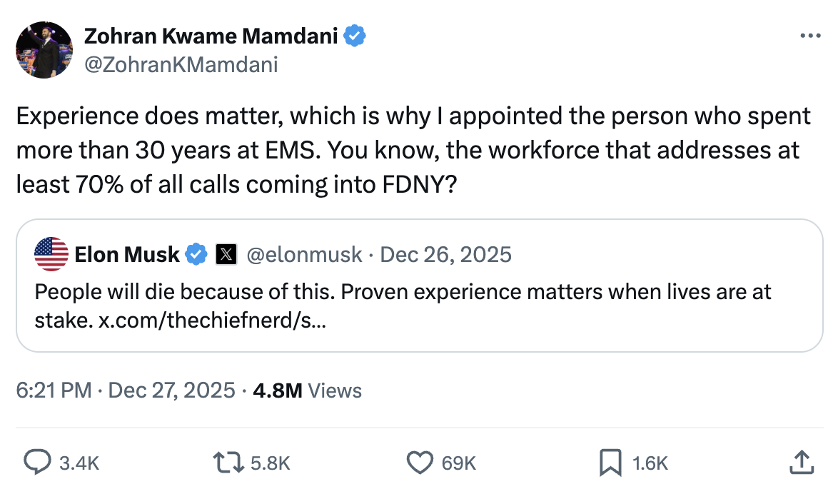Click the X affiliation badge beside Elon Musk

[x=226, y=254]
